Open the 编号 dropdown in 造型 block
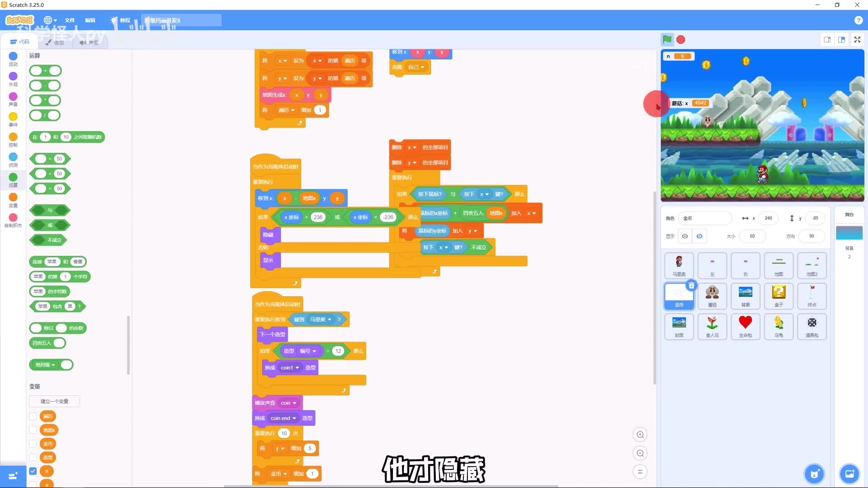 point(308,351)
